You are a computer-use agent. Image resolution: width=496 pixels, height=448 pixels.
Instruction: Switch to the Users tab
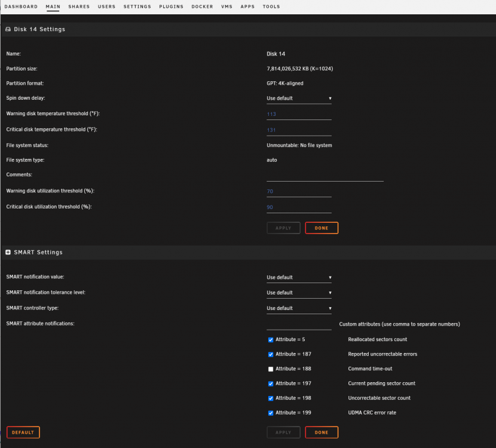click(106, 7)
